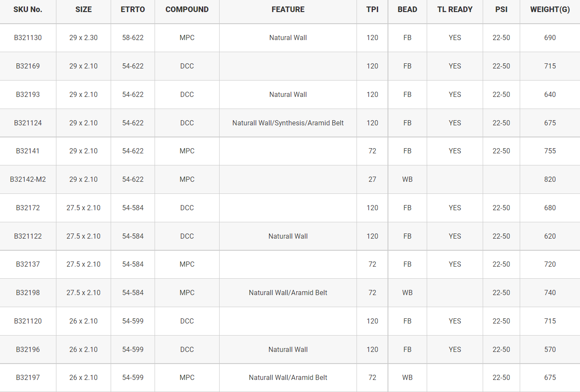Select the 29 x 2.30 size cell
Screen dimensions: 580x392
point(84,37)
